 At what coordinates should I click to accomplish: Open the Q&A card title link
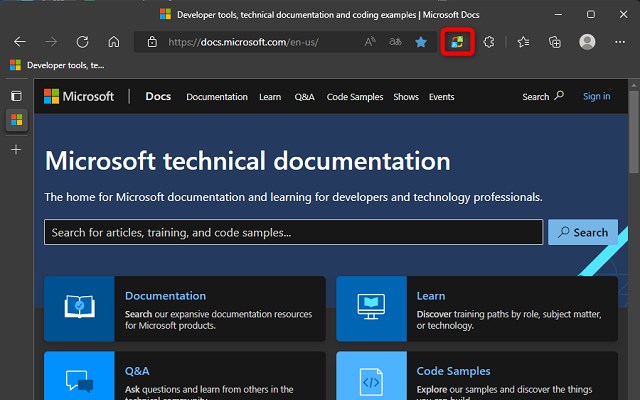tap(137, 371)
